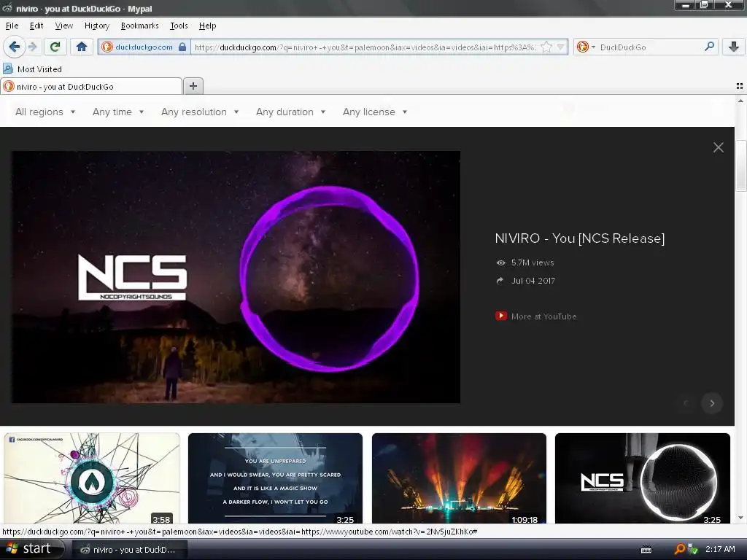Open the File menu

tap(12, 26)
